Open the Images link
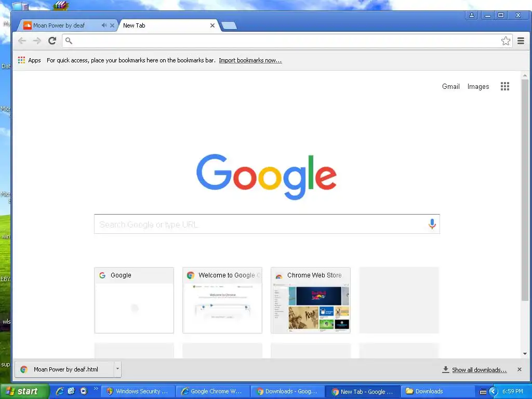Viewport: 532px width, 399px height. [x=478, y=87]
